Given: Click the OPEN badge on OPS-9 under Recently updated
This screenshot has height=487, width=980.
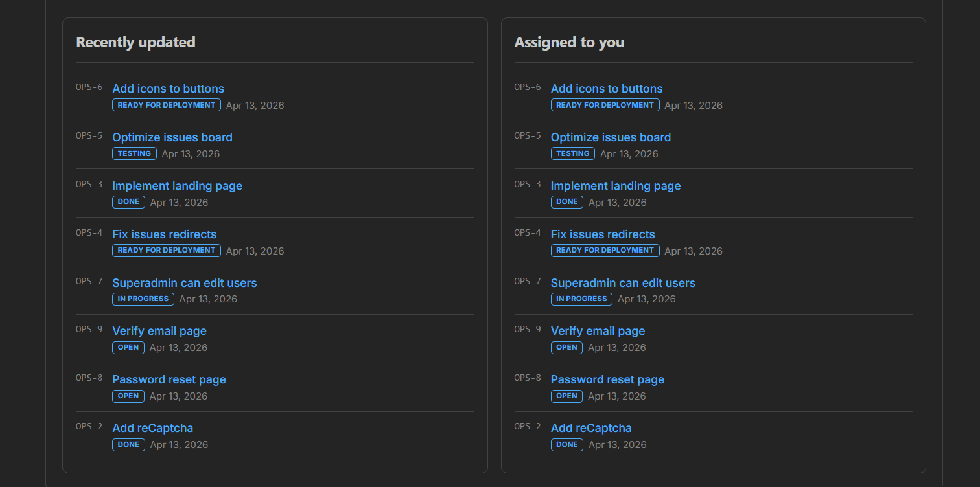Looking at the screenshot, I should (x=128, y=348).
